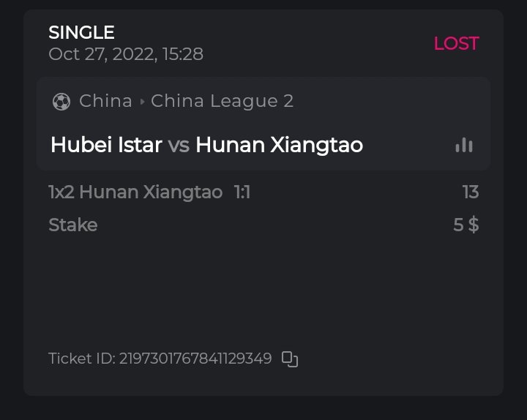Screen dimensions: 527x420
Task: Open the China League 2 link
Action: point(222,101)
